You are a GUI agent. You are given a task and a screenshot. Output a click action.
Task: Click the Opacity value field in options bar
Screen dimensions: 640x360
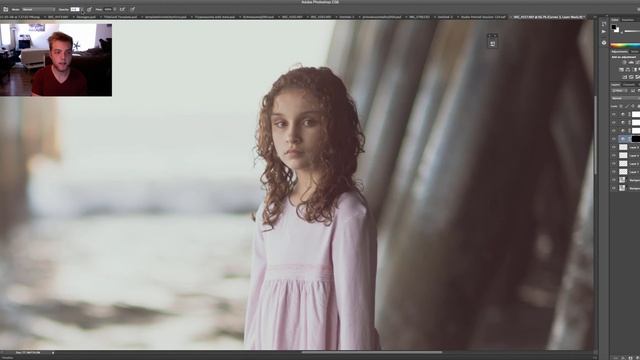pyautogui.click(x=75, y=9)
